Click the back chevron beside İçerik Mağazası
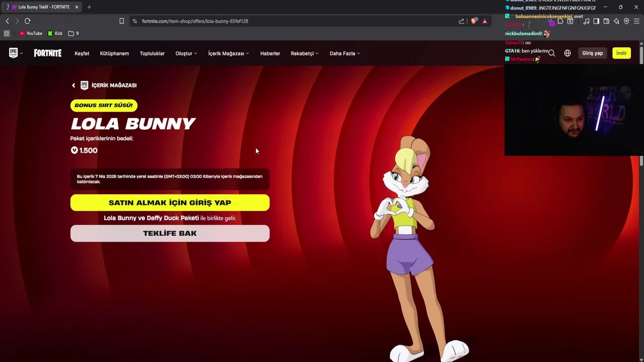644x362 pixels. 73,85
